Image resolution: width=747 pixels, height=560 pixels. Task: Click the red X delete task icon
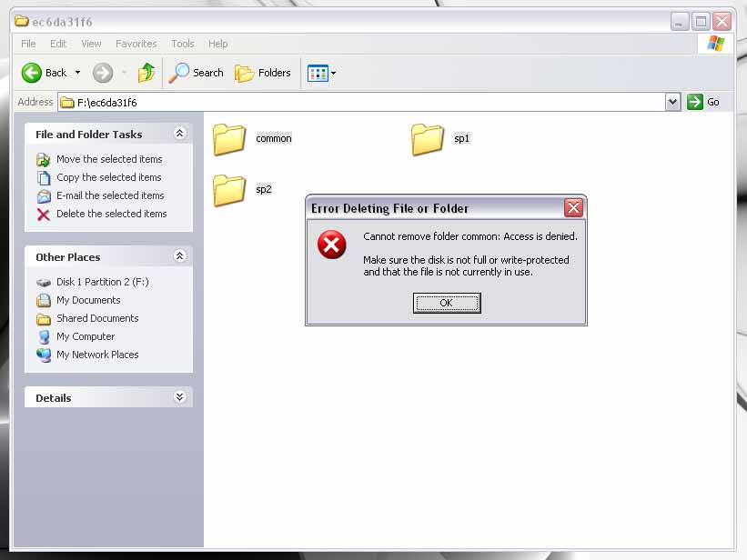[44, 215]
